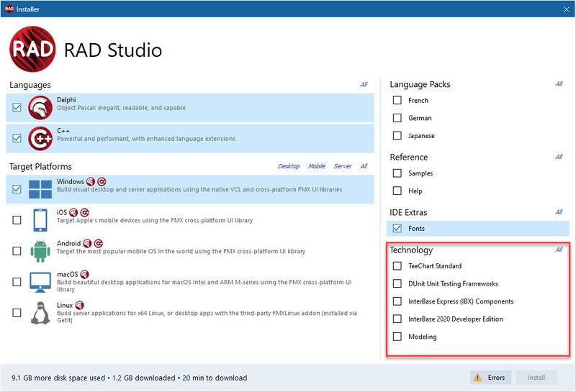The height and width of the screenshot is (392, 576).
Task: Click the Linux platform description text
Action: [x=207, y=316]
